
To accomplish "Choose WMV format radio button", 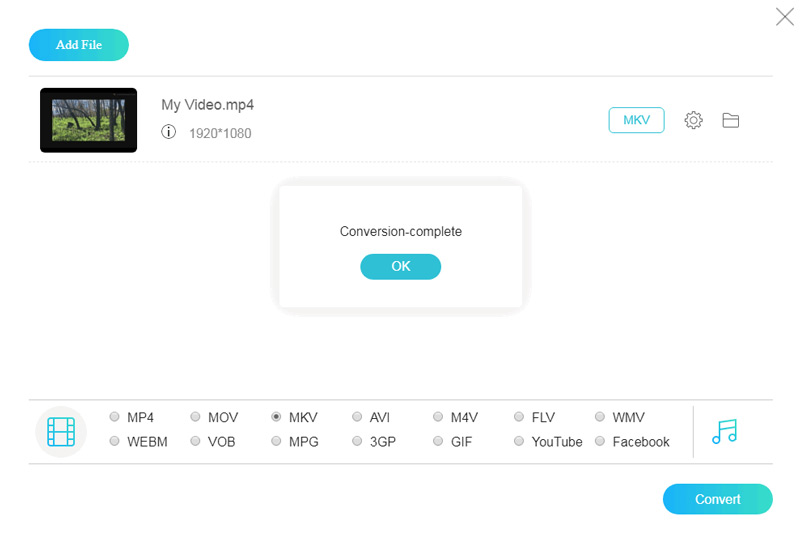I will pyautogui.click(x=600, y=417).
